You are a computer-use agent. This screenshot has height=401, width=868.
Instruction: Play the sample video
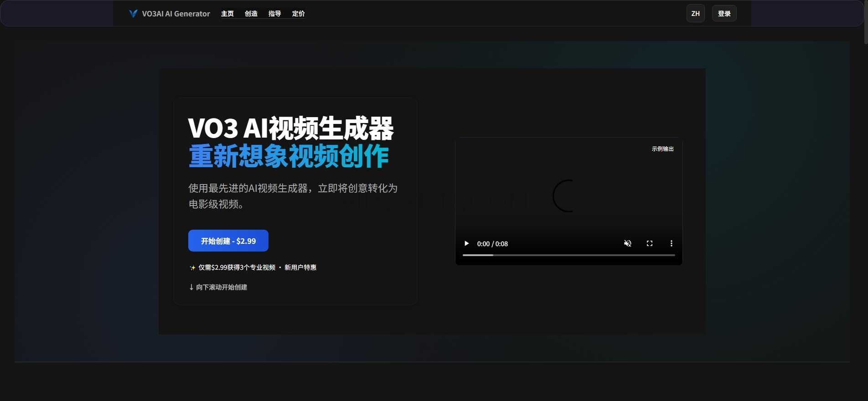(466, 243)
